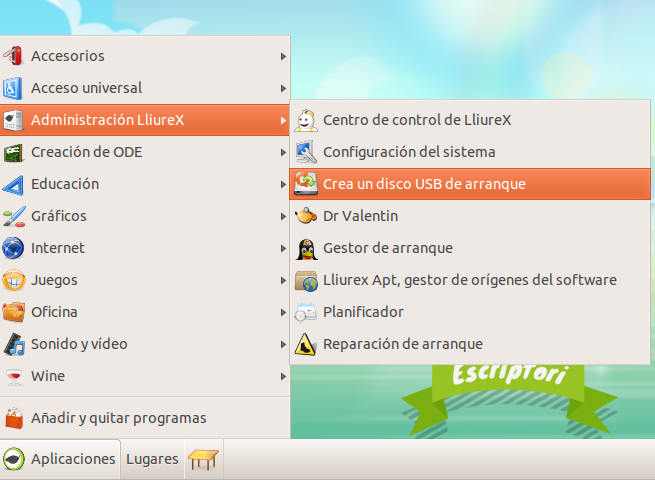This screenshot has height=480, width=655.
Task: Select Crea un disco USB de arranque
Action: point(424,184)
